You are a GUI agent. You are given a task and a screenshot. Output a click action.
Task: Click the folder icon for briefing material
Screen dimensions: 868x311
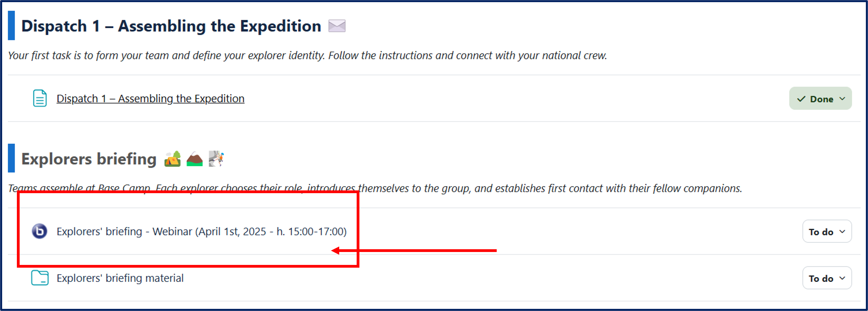point(40,278)
